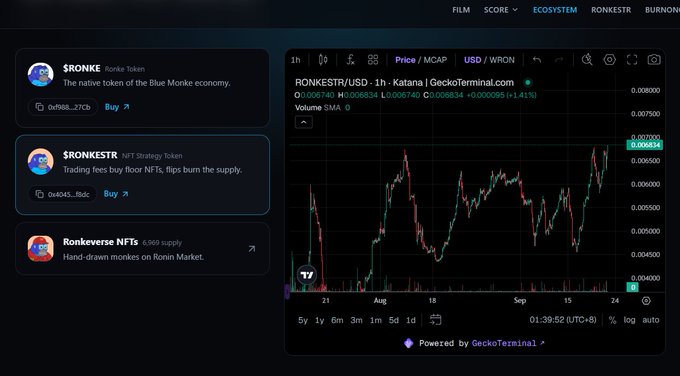Click the 0.006834 current price label

(644, 145)
